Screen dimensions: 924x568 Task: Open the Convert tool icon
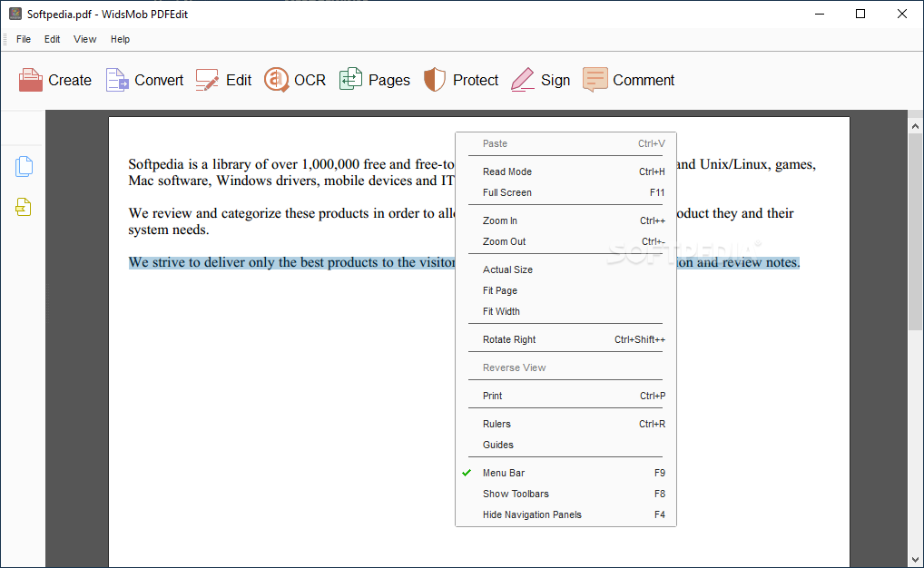coord(117,80)
